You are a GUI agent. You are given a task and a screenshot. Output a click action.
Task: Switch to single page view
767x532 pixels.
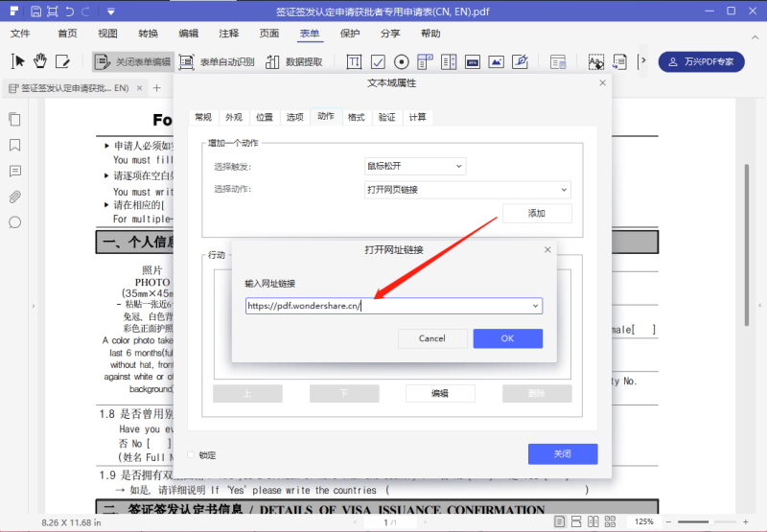tap(559, 521)
